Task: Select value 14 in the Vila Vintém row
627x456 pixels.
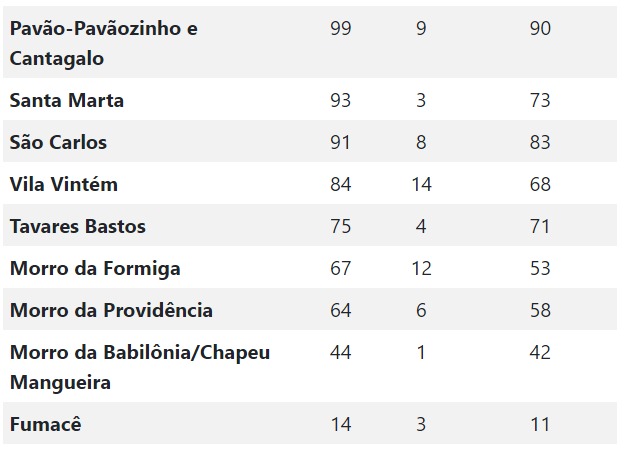Action: pyautogui.click(x=421, y=184)
